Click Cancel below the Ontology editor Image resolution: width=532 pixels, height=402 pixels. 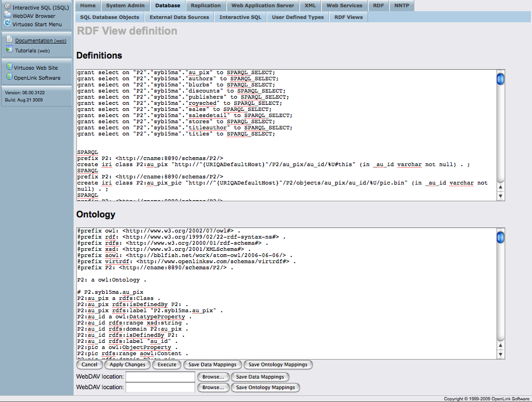[89, 365]
